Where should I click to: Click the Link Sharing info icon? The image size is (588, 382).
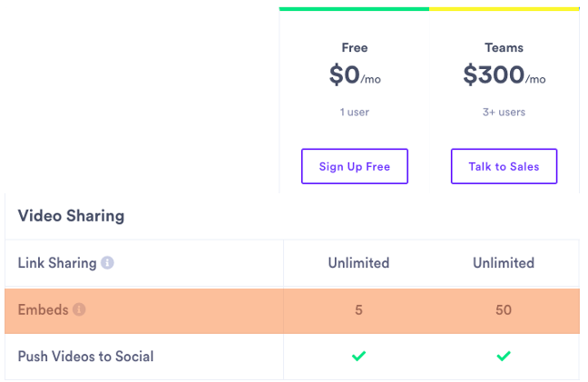(107, 263)
